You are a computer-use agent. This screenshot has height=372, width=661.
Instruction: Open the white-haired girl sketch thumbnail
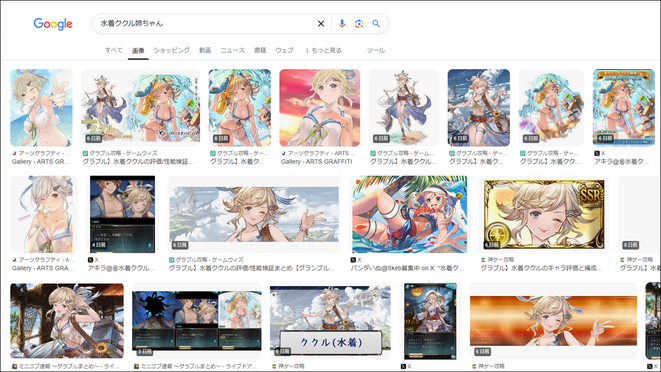44,214
